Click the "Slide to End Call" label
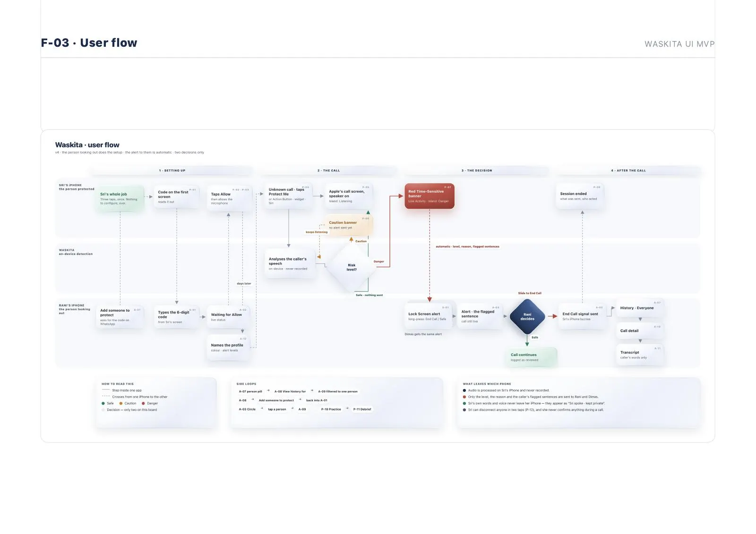Viewport: 756px width, 534px height. (530, 293)
